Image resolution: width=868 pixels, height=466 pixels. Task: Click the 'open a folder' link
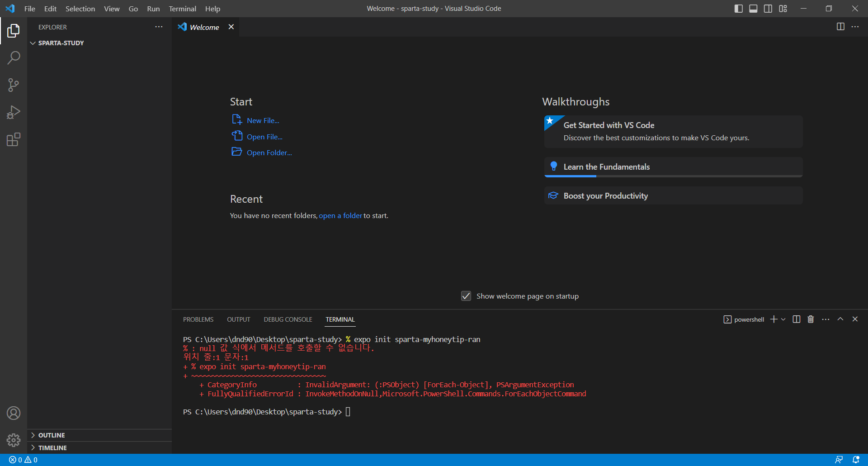[x=340, y=215]
